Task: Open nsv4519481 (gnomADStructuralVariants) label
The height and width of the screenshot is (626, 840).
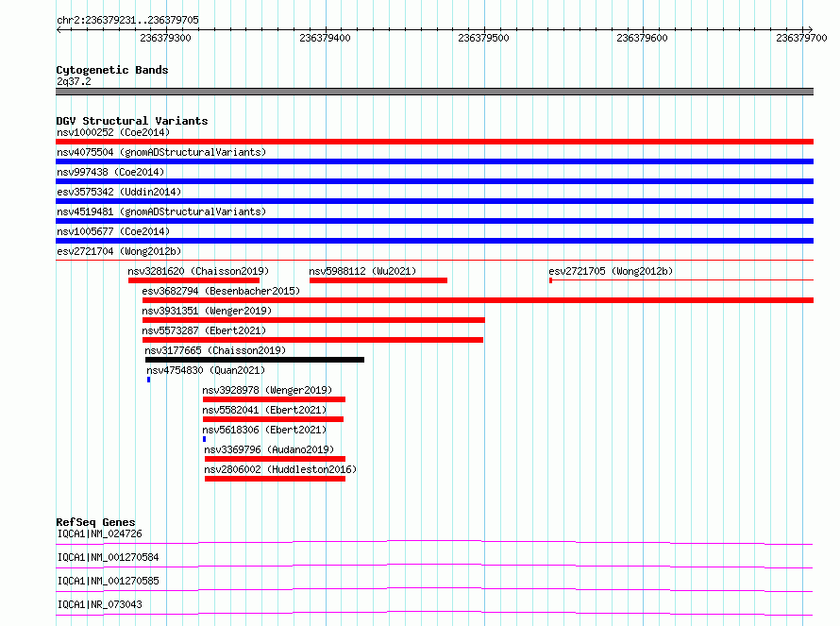Action: click(161, 211)
